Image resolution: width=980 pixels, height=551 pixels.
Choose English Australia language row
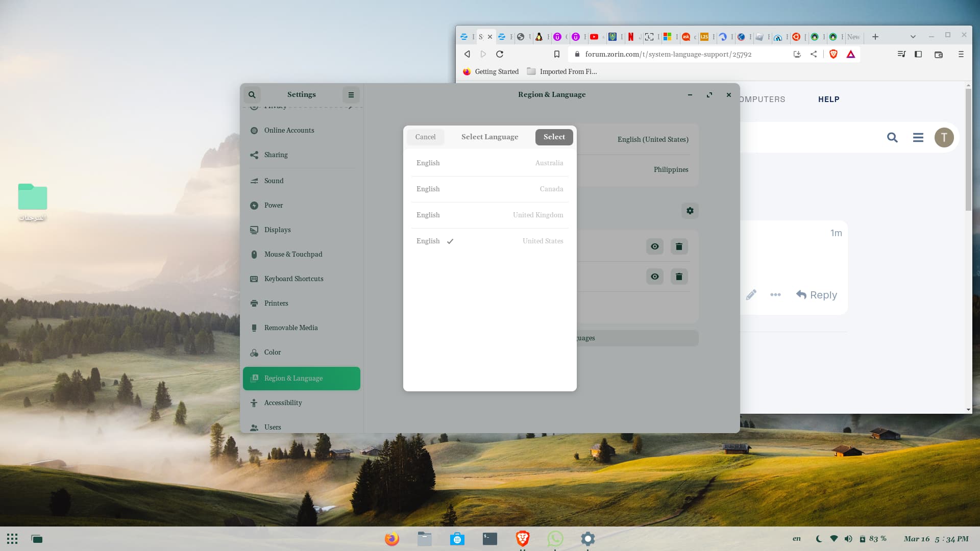489,163
